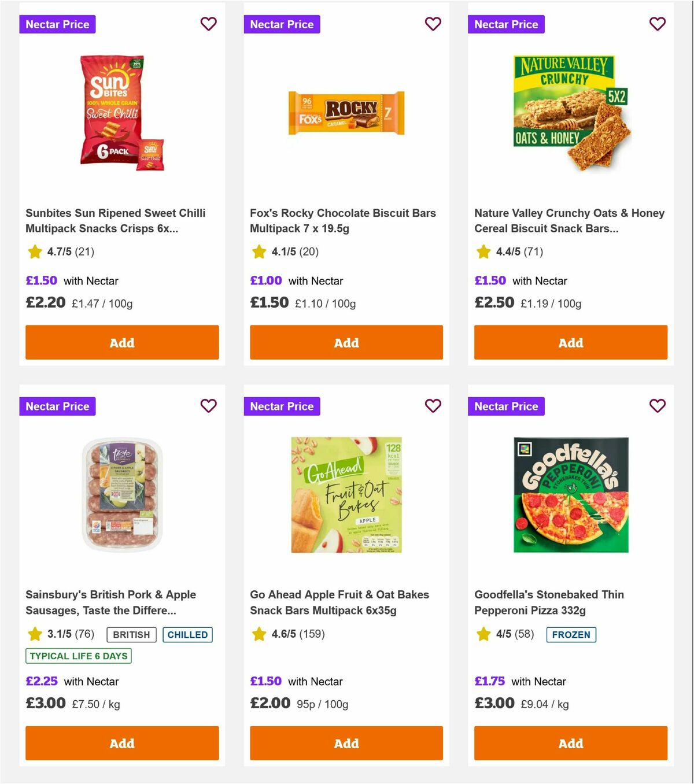Select the star rating for Sunbites crisps
Screen dimensions: 694x784
[x=34, y=252]
